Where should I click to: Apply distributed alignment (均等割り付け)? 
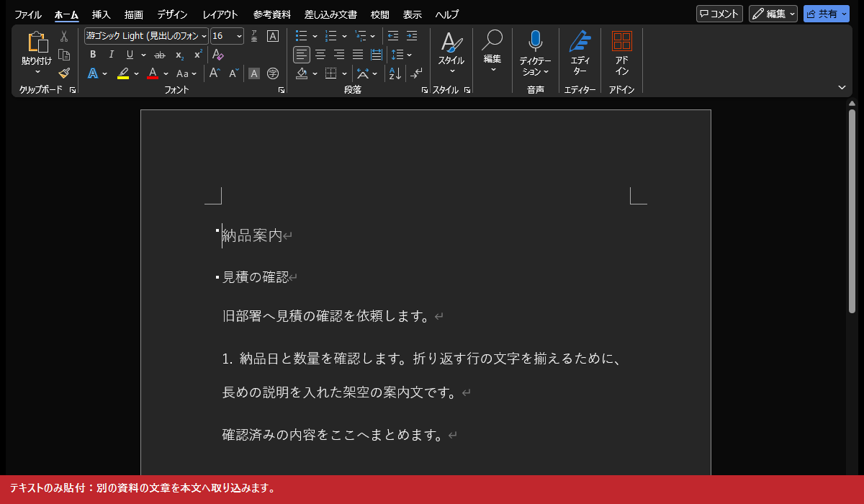point(376,55)
